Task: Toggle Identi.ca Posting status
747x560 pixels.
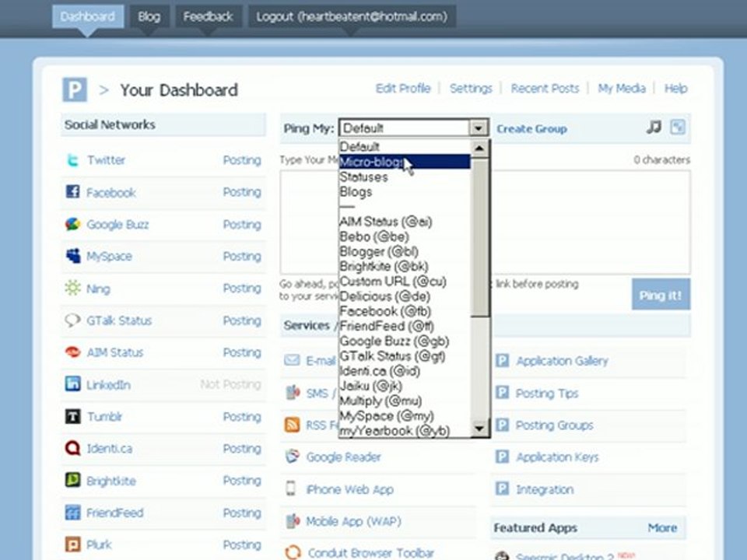Action: point(242,449)
